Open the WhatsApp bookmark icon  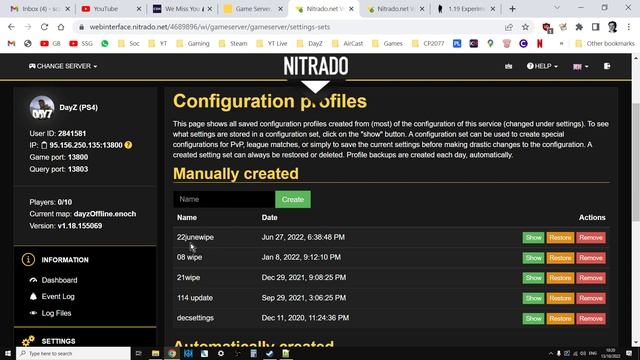105,43
